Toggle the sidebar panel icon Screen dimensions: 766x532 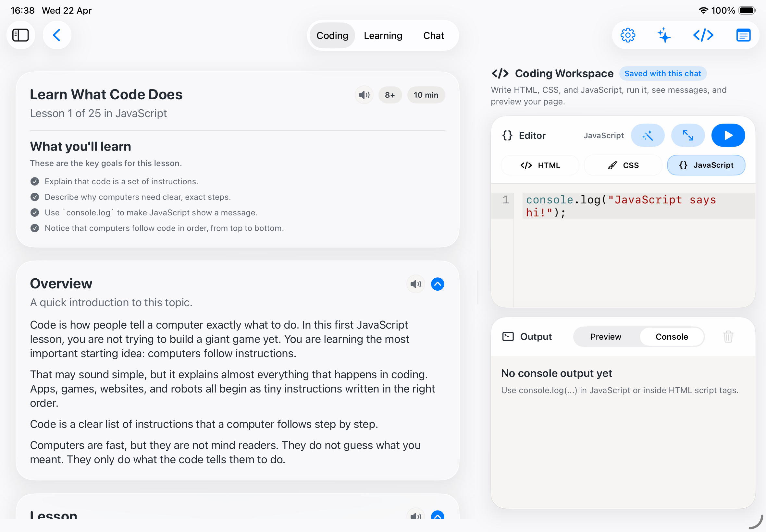tap(21, 35)
